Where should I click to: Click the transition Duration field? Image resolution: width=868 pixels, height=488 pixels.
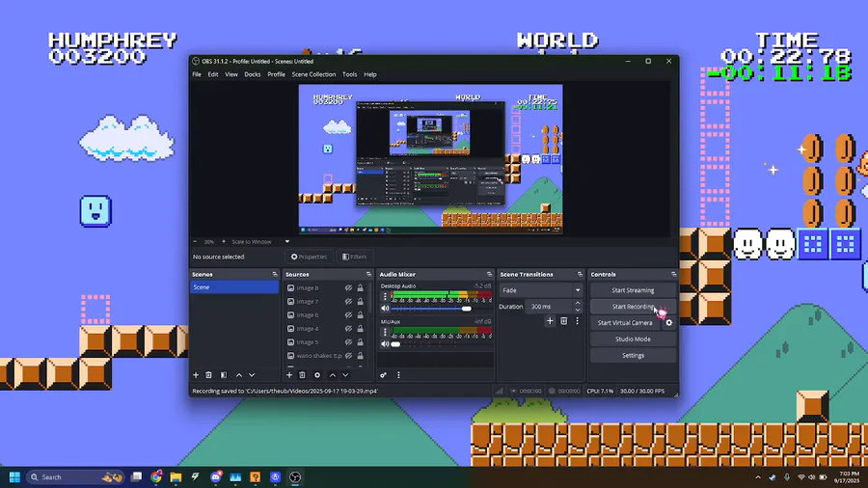(550, 307)
